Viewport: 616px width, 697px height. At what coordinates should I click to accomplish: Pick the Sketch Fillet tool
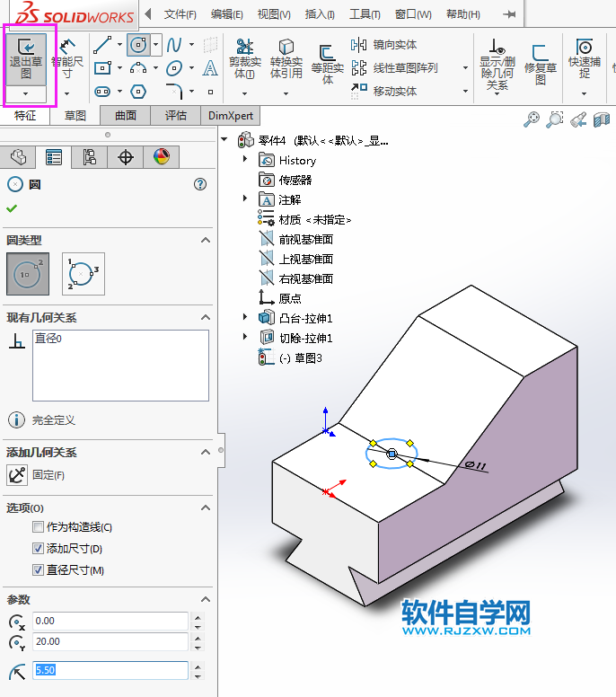point(174,91)
